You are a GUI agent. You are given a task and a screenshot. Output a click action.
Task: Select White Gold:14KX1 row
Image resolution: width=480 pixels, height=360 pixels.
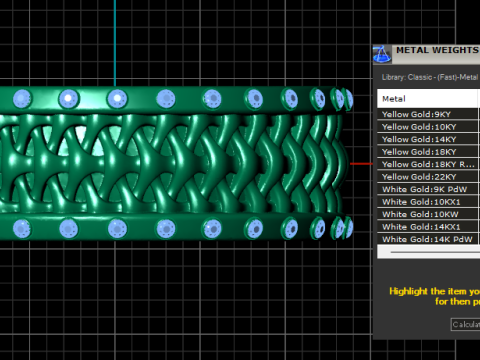[428, 227]
